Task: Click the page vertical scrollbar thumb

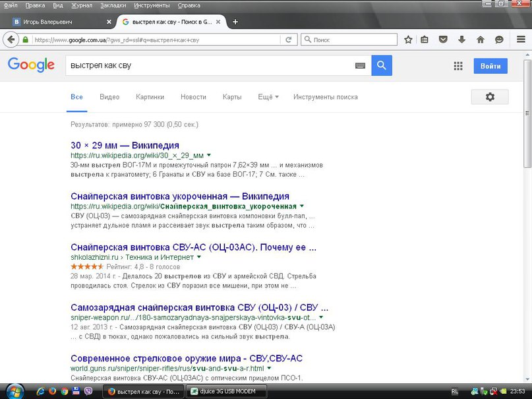Action: pyautogui.click(x=527, y=113)
